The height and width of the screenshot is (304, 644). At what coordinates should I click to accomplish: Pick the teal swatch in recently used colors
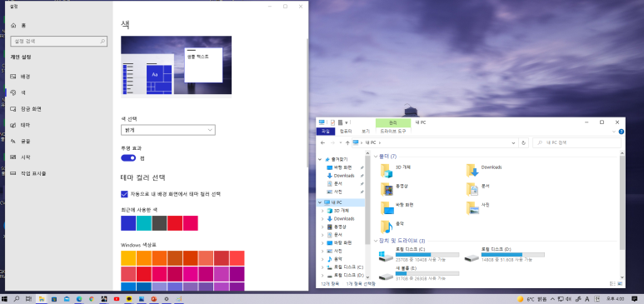[144, 223]
